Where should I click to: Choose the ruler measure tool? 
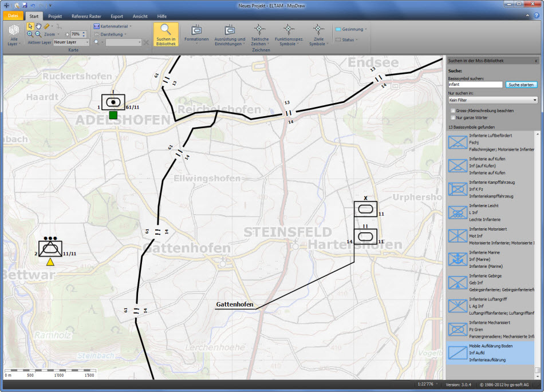tap(46, 26)
